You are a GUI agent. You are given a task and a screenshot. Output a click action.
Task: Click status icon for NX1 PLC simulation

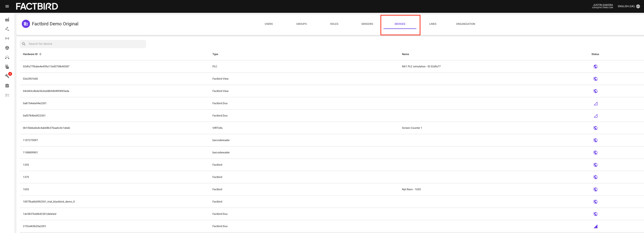click(x=595, y=67)
